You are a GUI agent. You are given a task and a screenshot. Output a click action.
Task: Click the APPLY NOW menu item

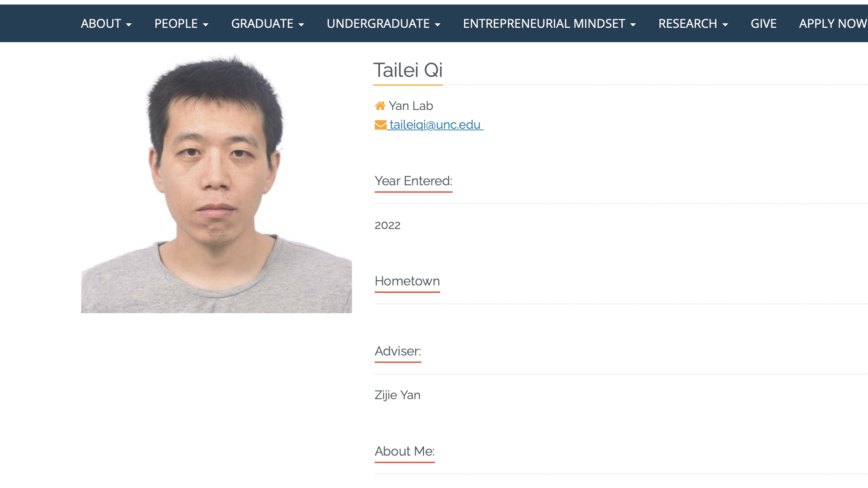(x=833, y=24)
